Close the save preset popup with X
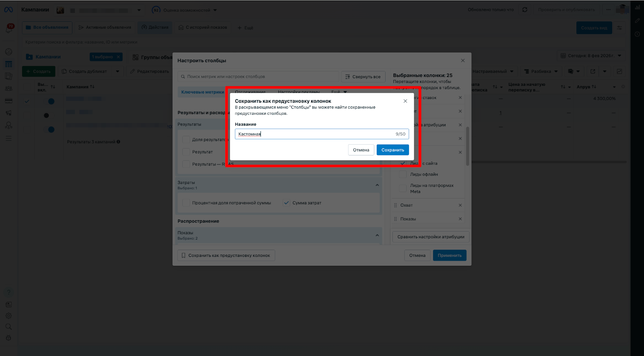The image size is (644, 356). point(405,101)
